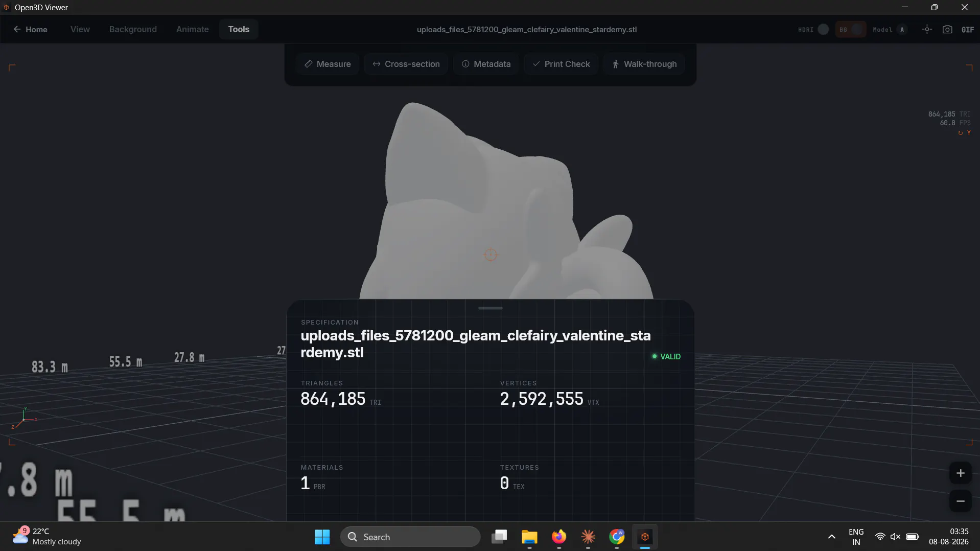980x551 pixels.
Task: Click the 864,185 triangles value in panel
Action: point(333,399)
